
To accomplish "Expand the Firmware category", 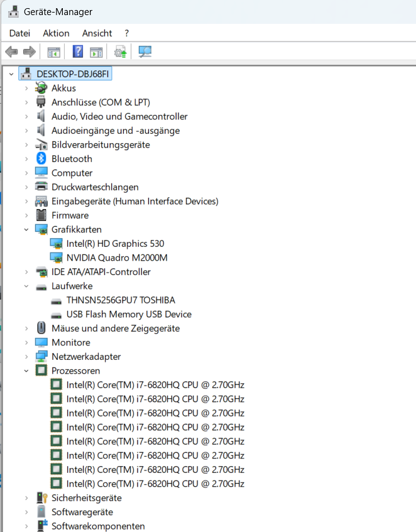I will [26, 215].
